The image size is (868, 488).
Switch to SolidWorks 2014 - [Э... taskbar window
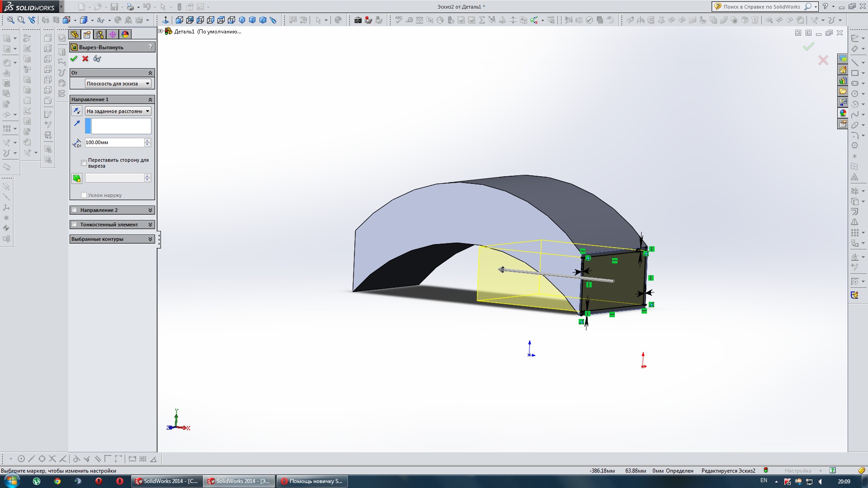239,481
